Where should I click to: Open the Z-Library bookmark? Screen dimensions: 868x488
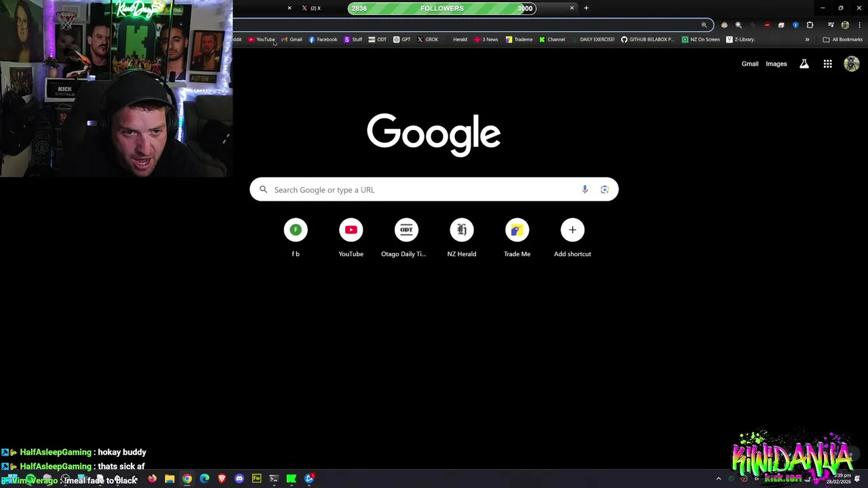click(x=741, y=39)
